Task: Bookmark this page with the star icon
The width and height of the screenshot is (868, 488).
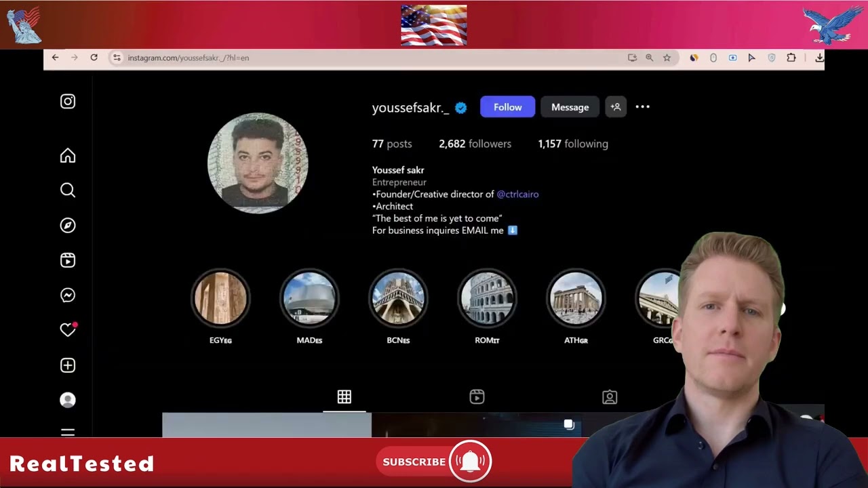Action: tap(667, 58)
